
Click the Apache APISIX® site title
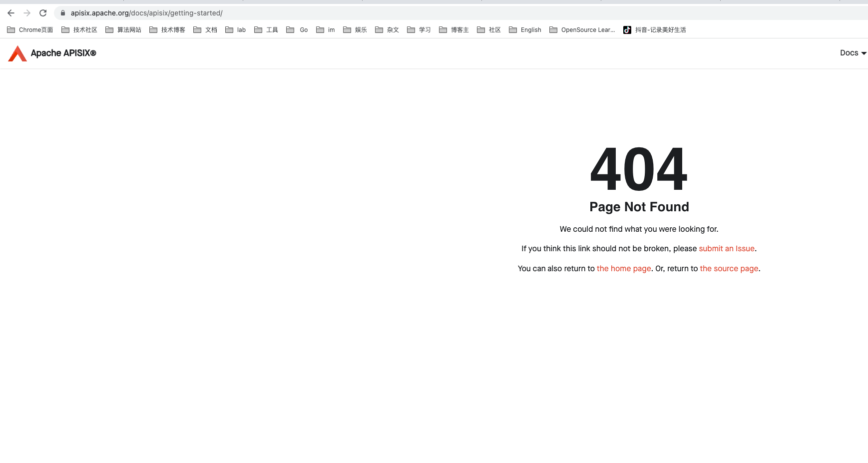63,53
